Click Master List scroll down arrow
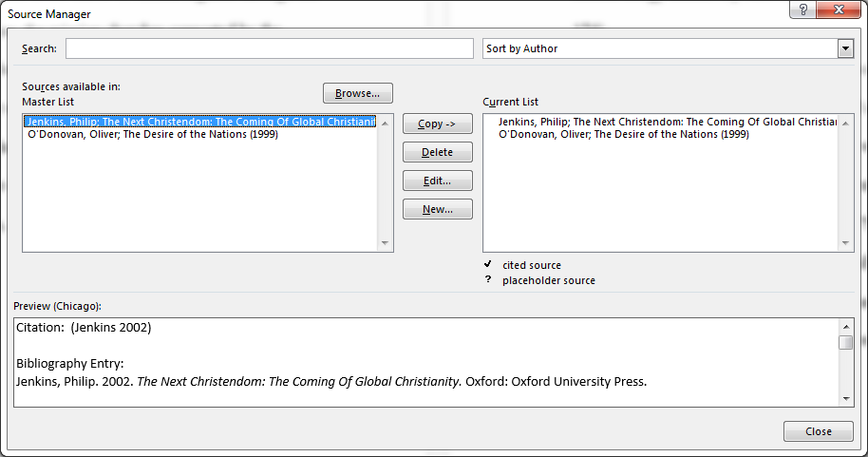The width and height of the screenshot is (868, 457). (385, 243)
